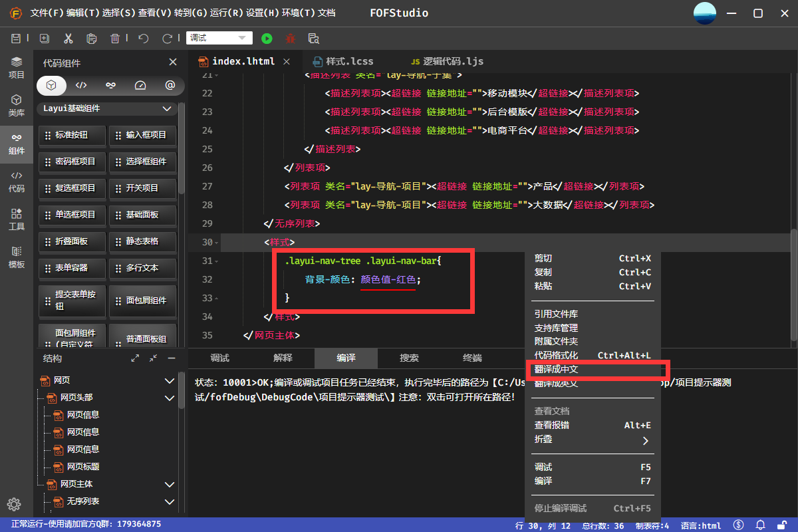Viewport: 798px width, 532px height.
Task: Expand all nodes in the 结构 panel
Action: click(135, 358)
